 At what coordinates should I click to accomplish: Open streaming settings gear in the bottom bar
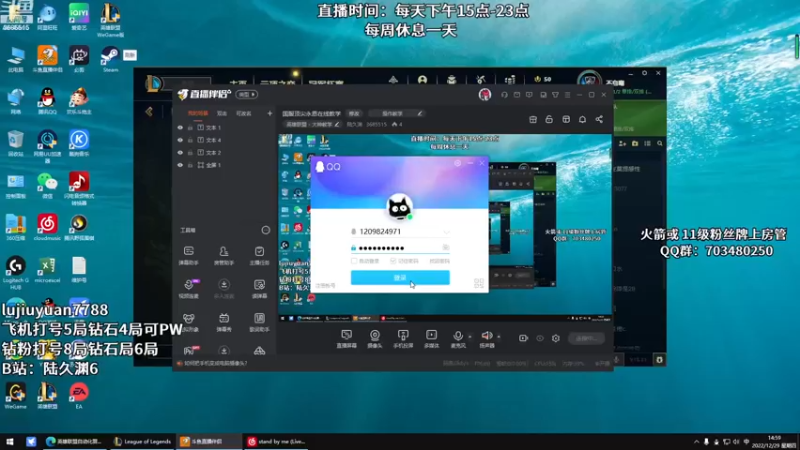pos(556,338)
